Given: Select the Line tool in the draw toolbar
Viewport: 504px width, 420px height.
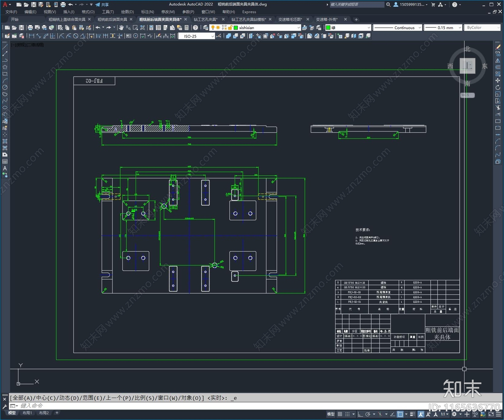Looking at the screenshot, I should click(5, 47).
